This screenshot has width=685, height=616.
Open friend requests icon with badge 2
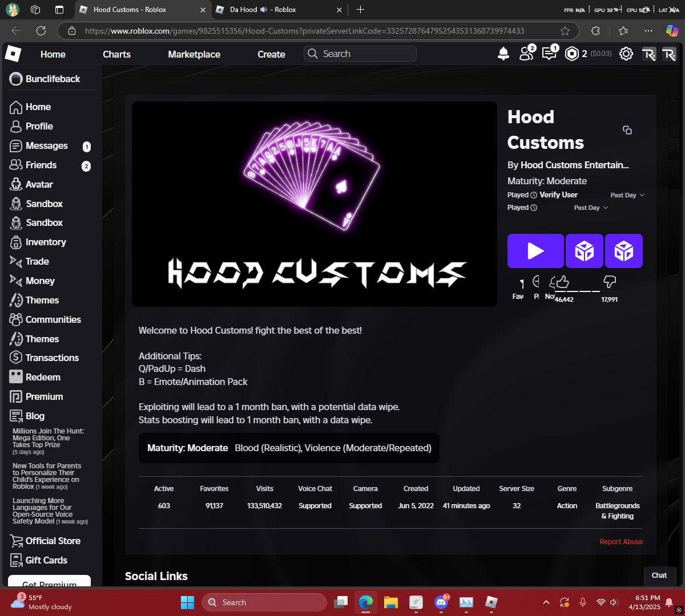tap(526, 54)
